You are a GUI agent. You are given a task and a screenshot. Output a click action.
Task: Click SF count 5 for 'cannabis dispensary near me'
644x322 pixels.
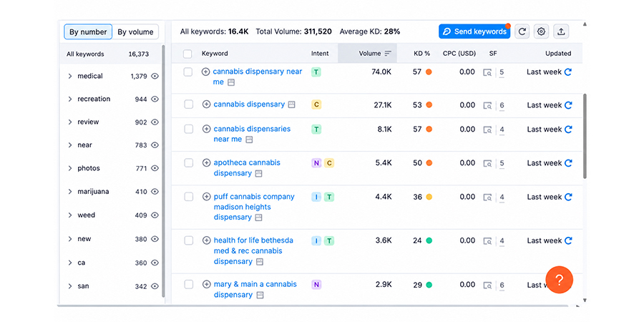point(502,73)
